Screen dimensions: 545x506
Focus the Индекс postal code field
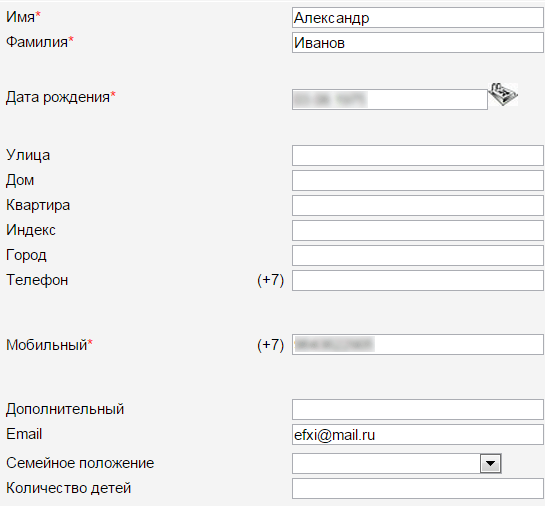point(418,230)
